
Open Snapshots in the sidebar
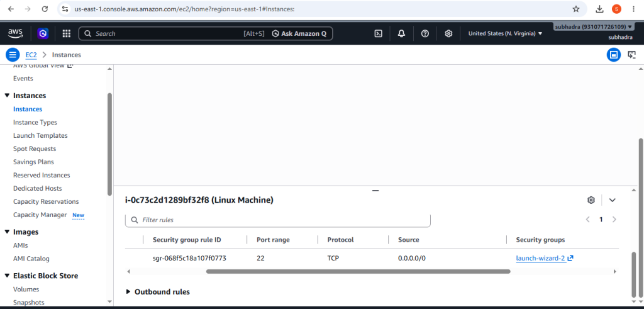pos(29,303)
